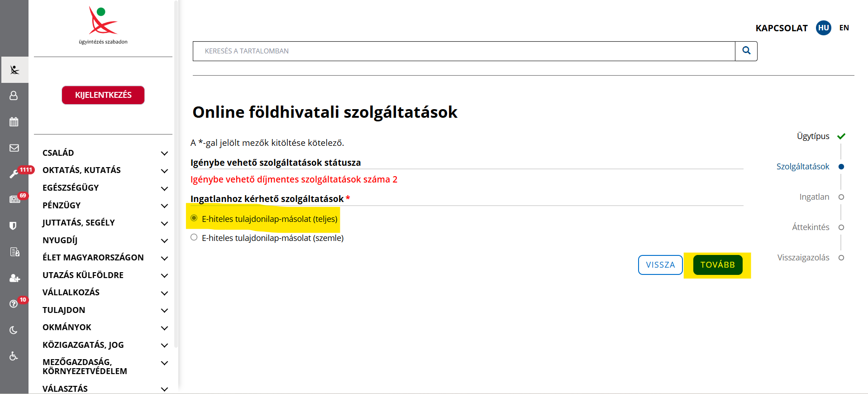Expand the PÉNZÜGY category chevron
868x394 pixels.
click(164, 206)
